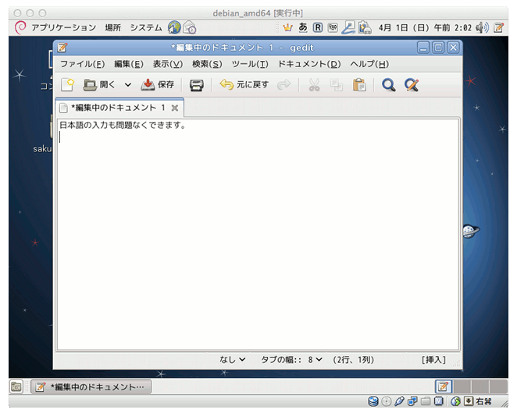Click the gedit taskbar window button

(x=91, y=386)
